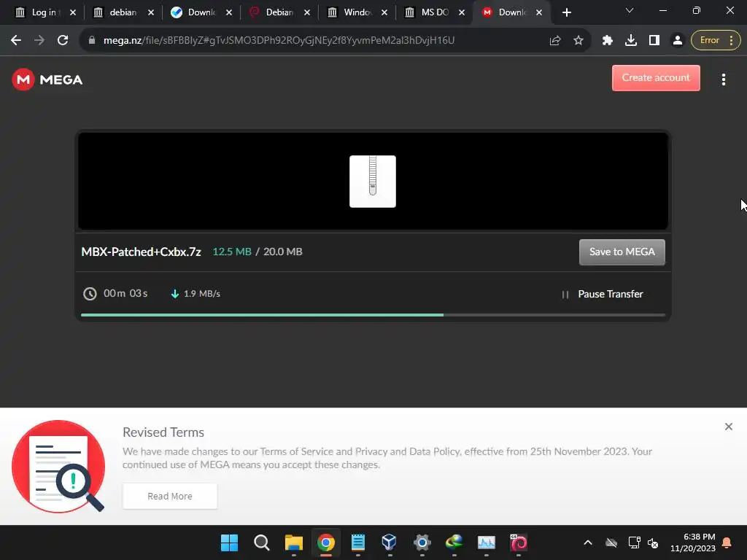Click the network tray icon
This screenshot has width=747, height=560.
(x=634, y=542)
